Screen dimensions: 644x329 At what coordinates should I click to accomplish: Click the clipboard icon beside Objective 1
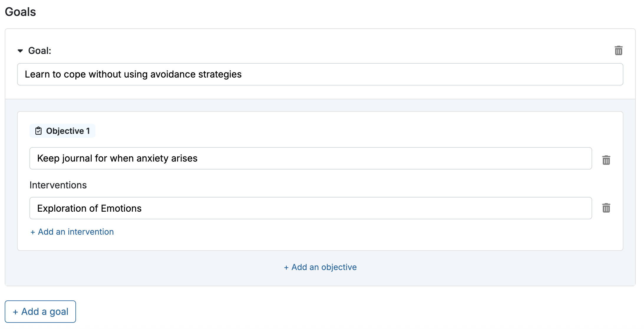39,131
